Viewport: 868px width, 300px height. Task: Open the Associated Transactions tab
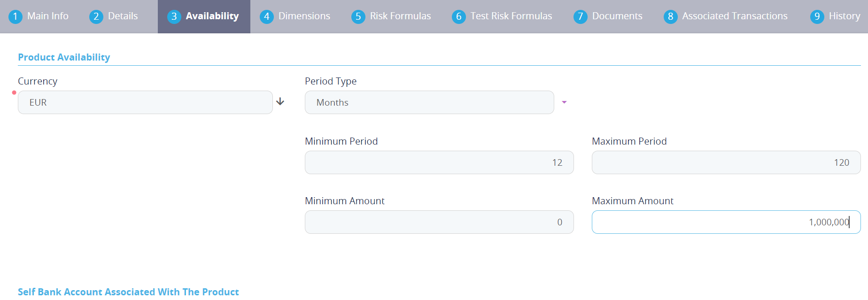tap(735, 16)
